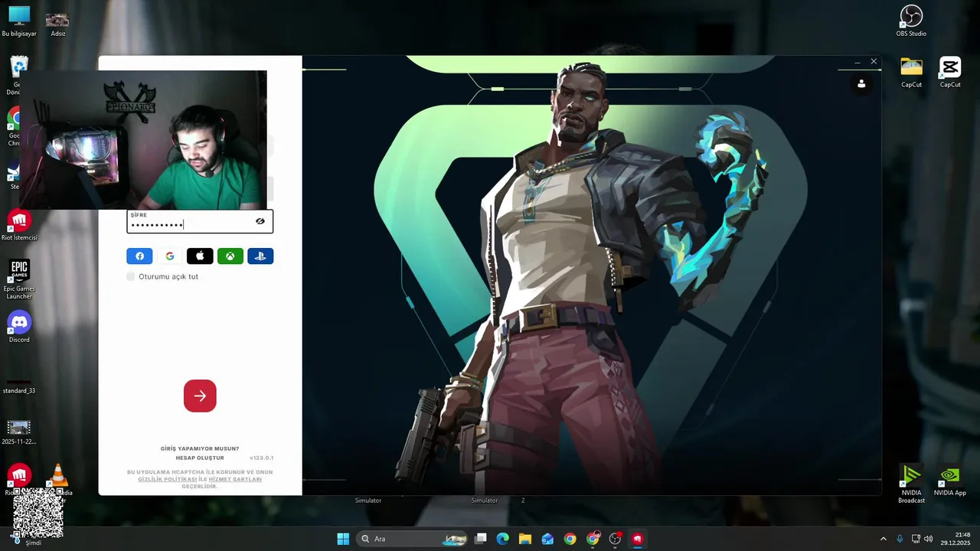Sign in with the Google icon
Viewport: 980px width, 551px height.
(x=170, y=256)
